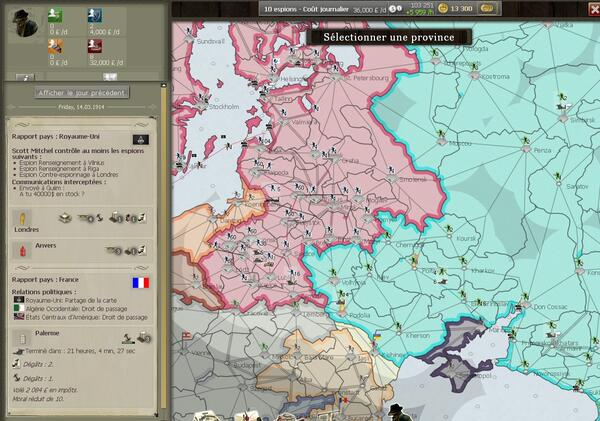Click the red Anvers resource icon
Image resolution: width=600 pixels, height=421 pixels.
point(22,251)
